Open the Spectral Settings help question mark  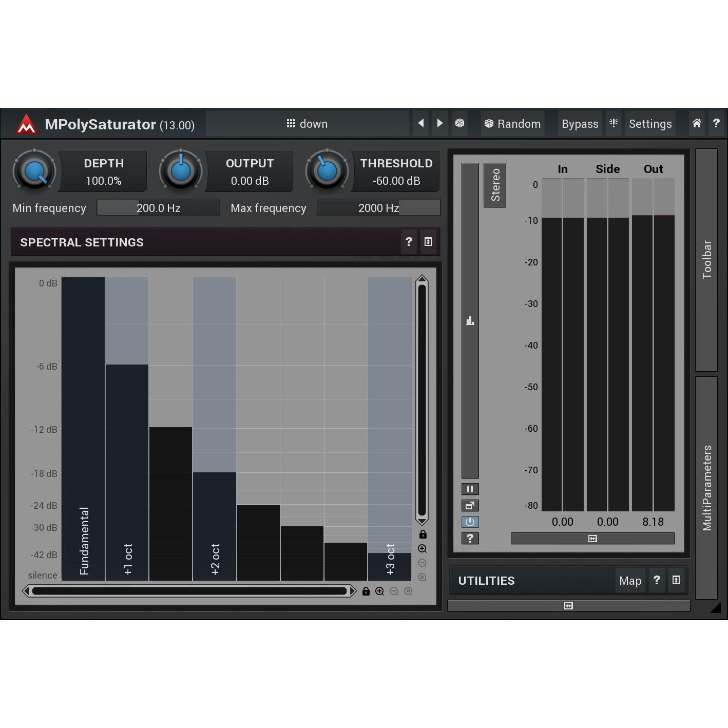[409, 242]
